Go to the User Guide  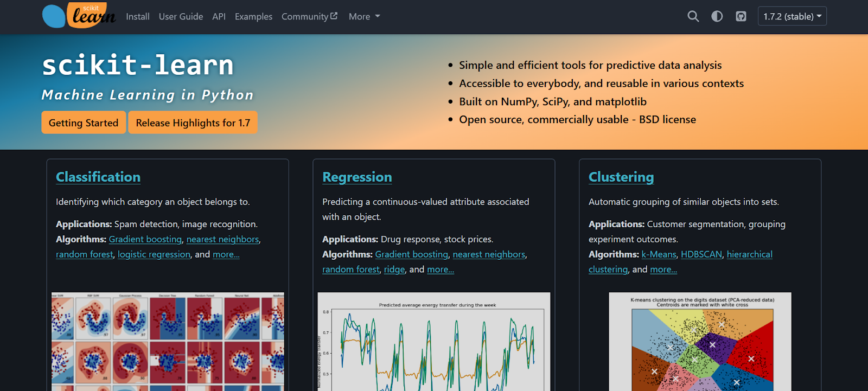181,16
